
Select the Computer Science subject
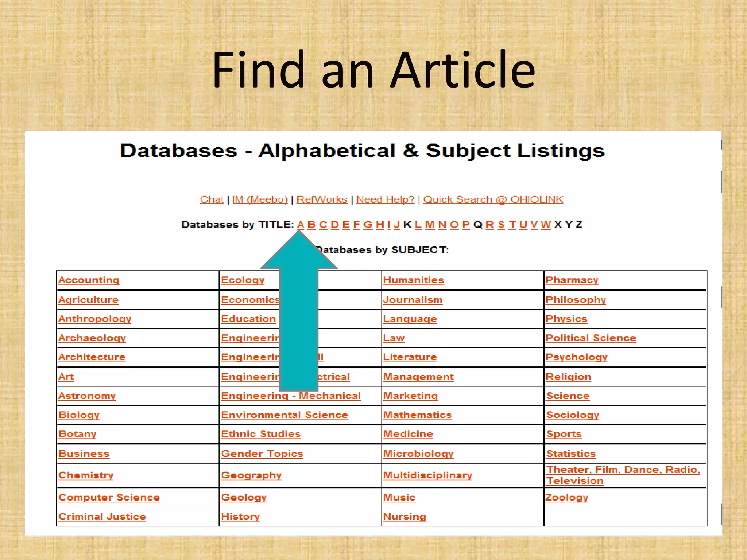point(109,497)
